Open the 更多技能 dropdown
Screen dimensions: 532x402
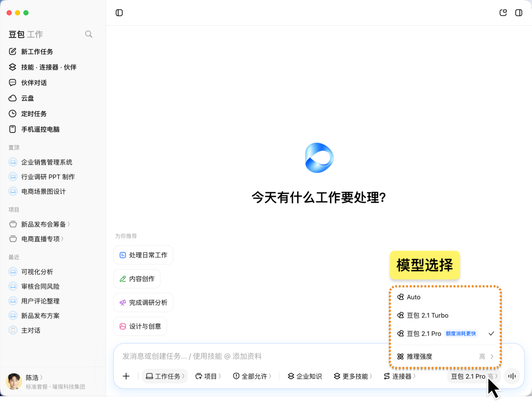click(x=353, y=376)
